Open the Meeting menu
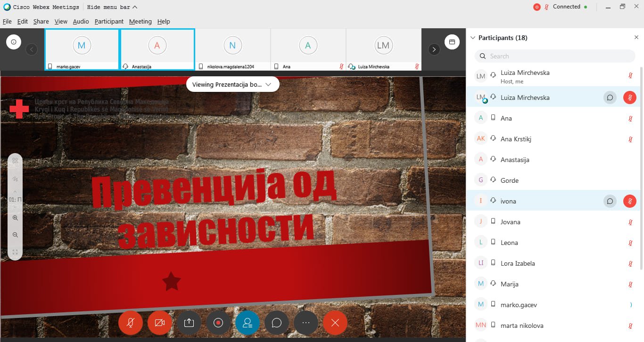The image size is (644, 342). coord(140,22)
